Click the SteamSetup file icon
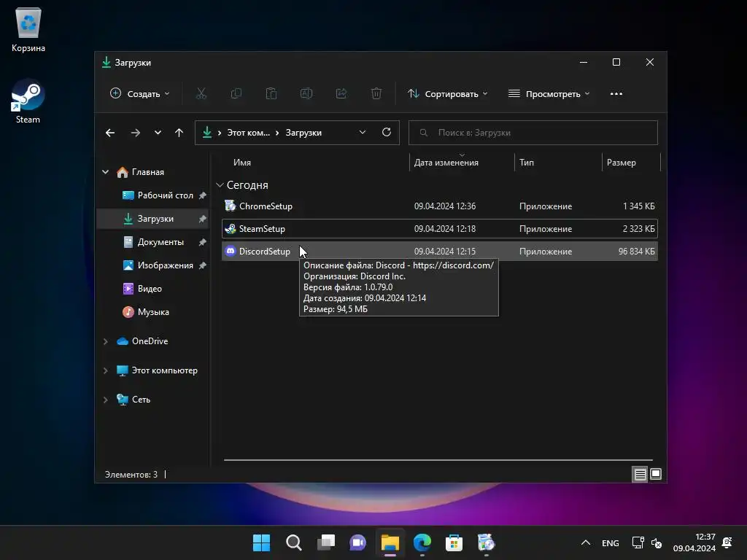 click(x=230, y=228)
